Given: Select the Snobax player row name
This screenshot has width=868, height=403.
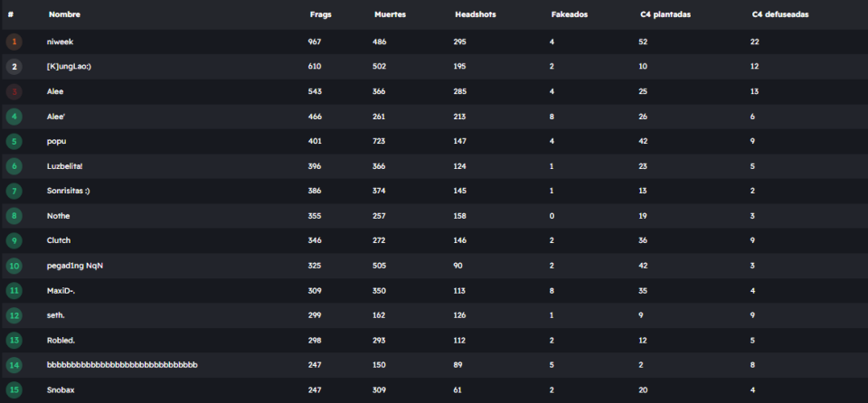Looking at the screenshot, I should [x=61, y=389].
